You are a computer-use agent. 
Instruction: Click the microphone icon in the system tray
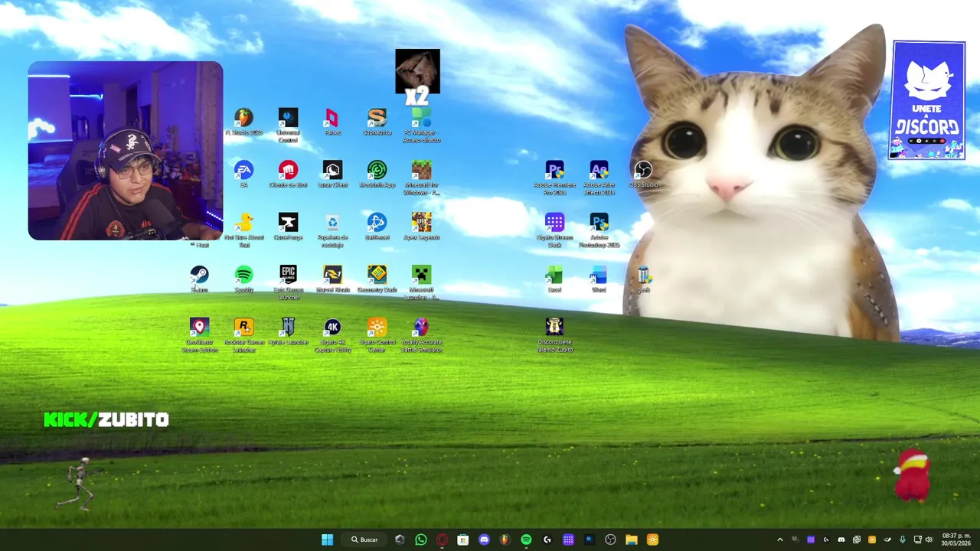[x=903, y=540]
